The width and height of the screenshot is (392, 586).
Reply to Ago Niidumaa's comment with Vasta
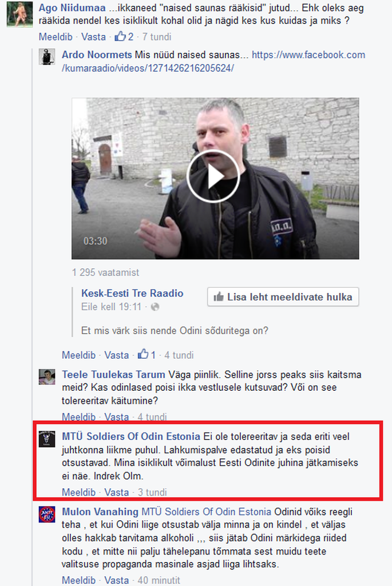93,37
